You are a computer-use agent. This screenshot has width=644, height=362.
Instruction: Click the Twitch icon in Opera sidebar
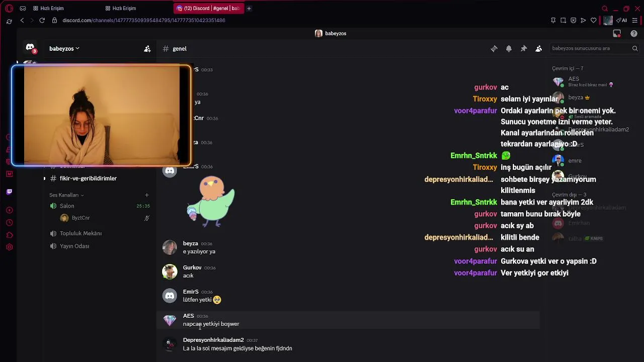point(9,192)
